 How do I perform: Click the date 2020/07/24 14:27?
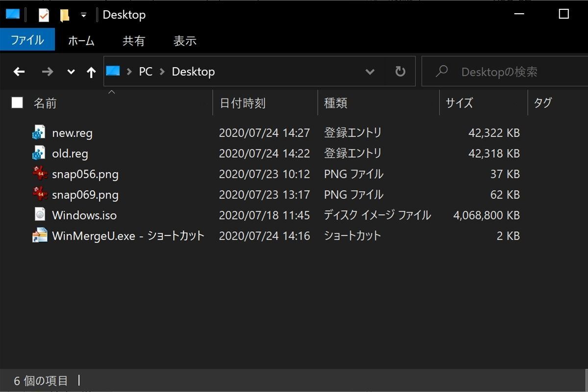point(265,133)
